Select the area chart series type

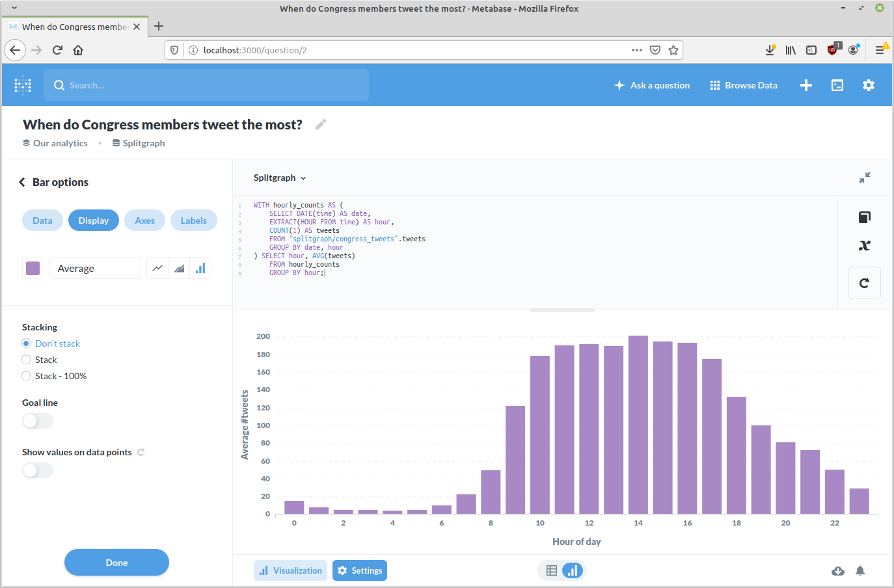click(179, 268)
